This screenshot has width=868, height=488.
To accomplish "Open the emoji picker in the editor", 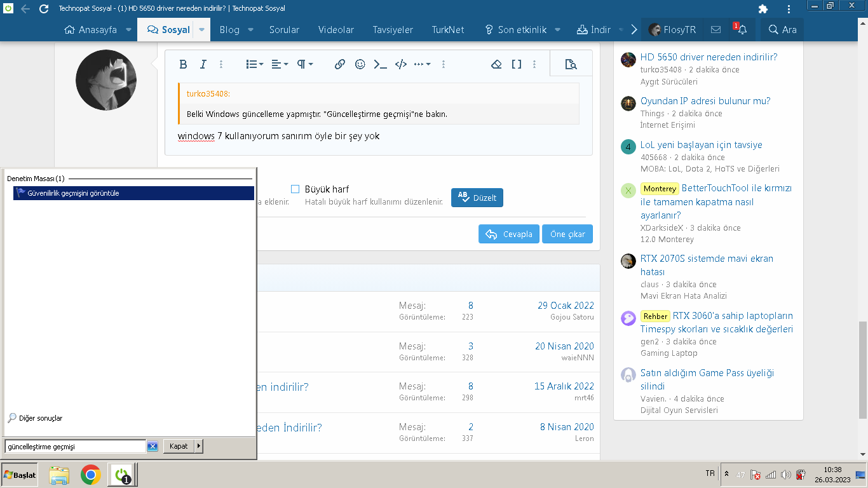I will [360, 64].
